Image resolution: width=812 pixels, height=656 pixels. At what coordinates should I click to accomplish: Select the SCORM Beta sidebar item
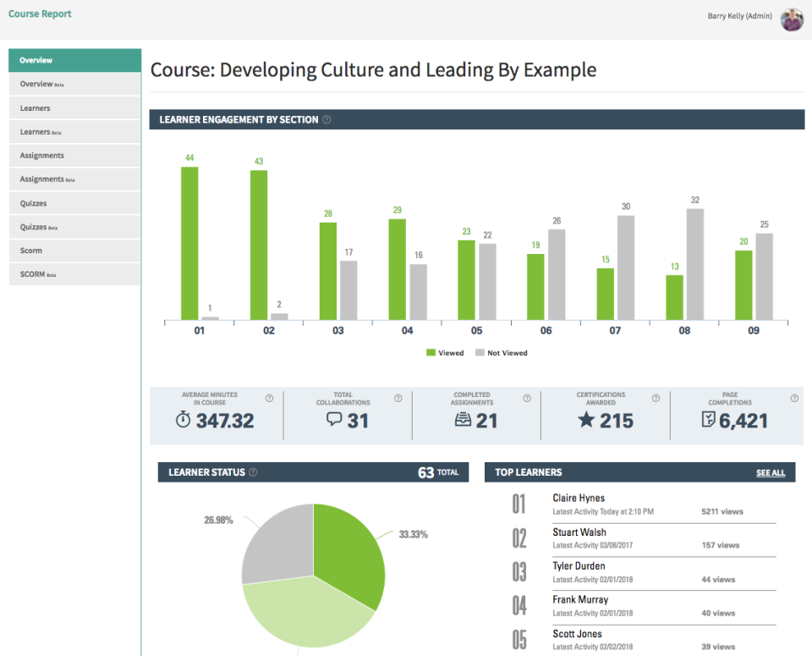point(74,274)
